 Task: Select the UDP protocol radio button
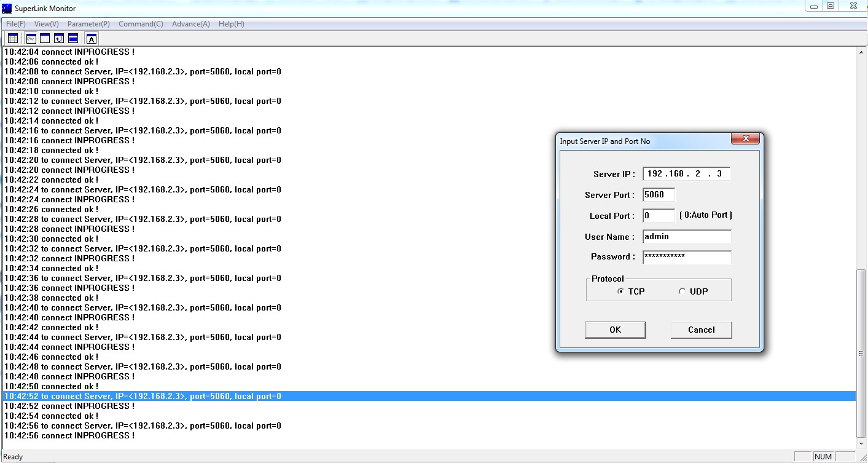pos(682,291)
